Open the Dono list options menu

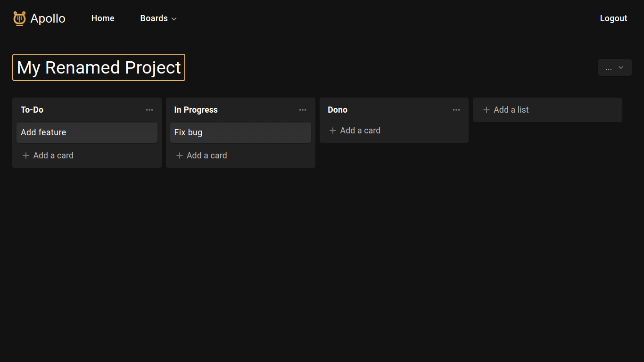click(x=456, y=110)
